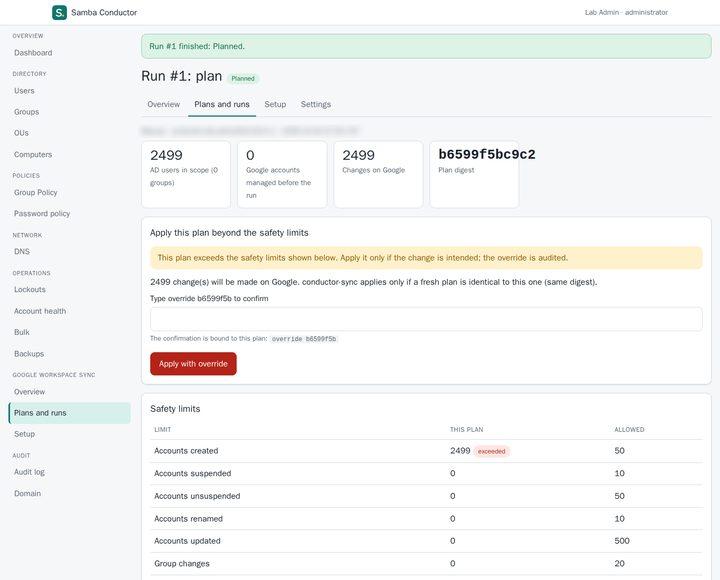
Task: Open the Computers page
Action: tap(33, 155)
